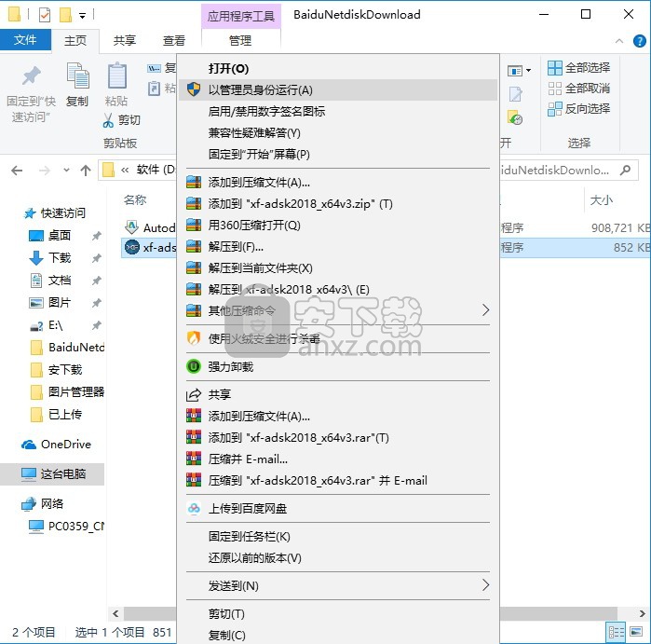Collapse the ribbon with the chevron

click(619, 41)
